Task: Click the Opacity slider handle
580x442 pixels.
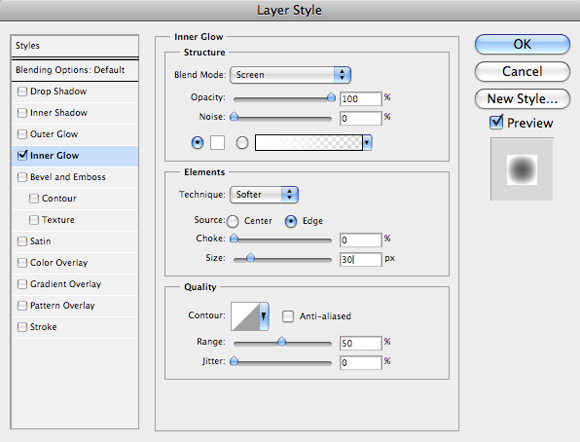Action: (x=331, y=97)
